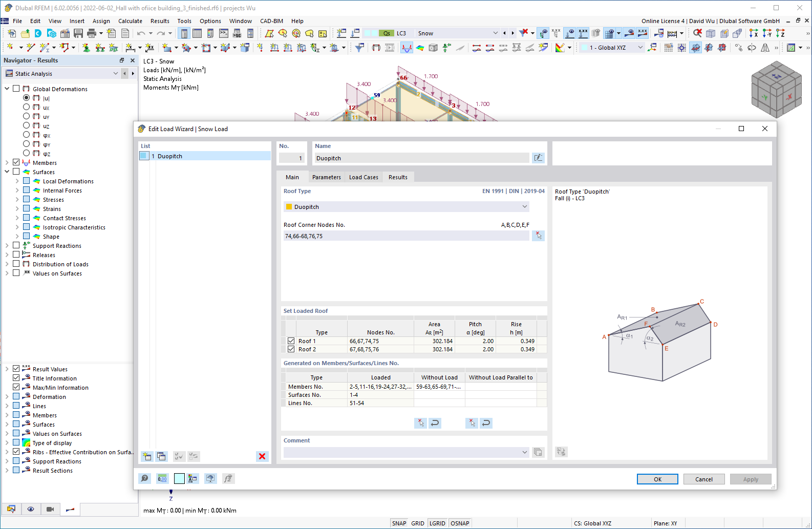Click the Name field containing Duopitch
The width and height of the screenshot is (812, 529).
click(x=421, y=158)
